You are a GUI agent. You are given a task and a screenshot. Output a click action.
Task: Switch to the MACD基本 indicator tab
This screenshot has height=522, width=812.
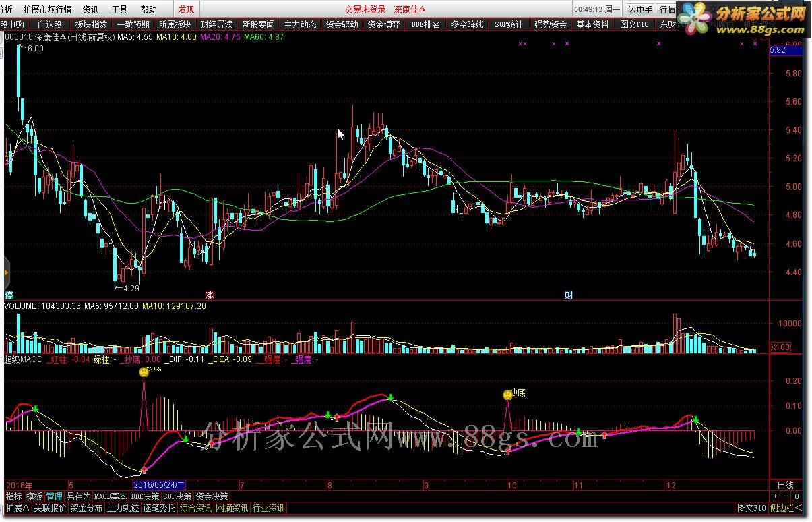[111, 496]
